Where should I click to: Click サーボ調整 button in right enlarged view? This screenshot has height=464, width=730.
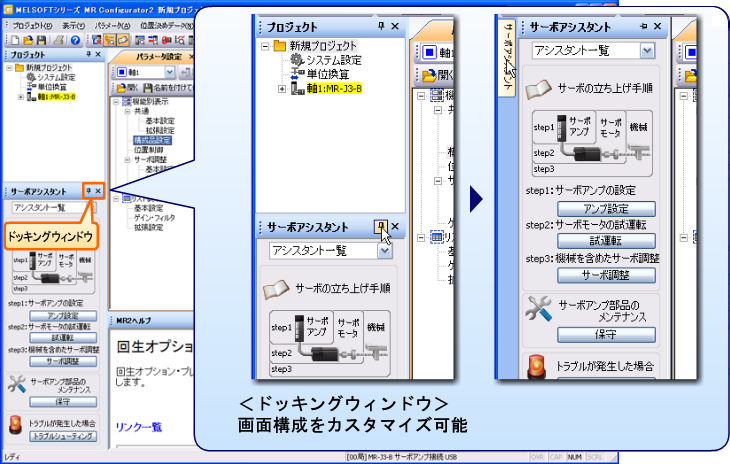coord(606,276)
